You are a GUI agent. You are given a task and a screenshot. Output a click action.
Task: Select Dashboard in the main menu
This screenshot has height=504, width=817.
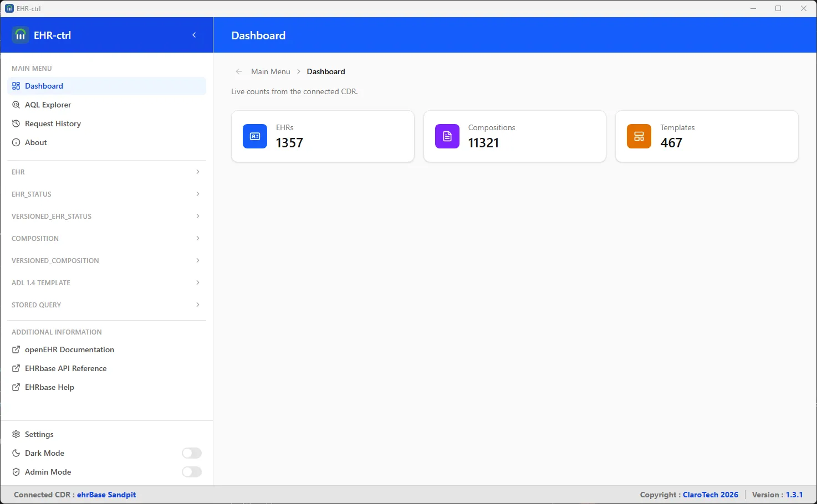coord(106,86)
